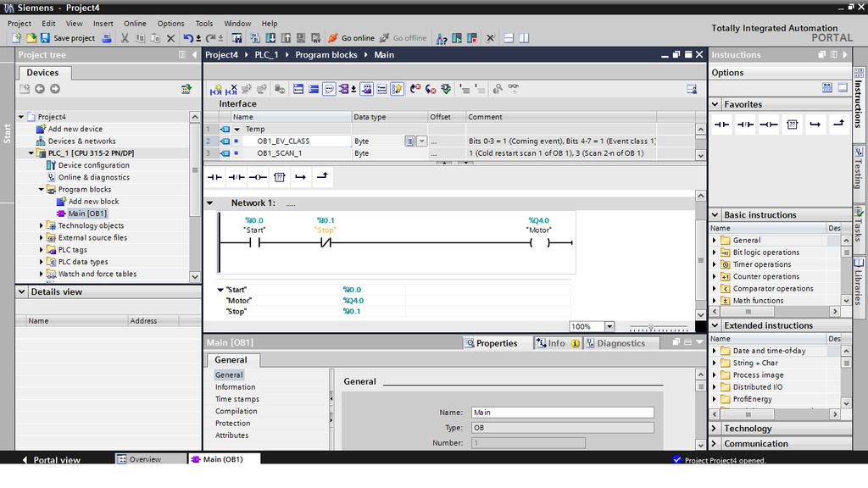Expand the Bit logic operations folder
The height and width of the screenshot is (488, 868).
coord(714,252)
